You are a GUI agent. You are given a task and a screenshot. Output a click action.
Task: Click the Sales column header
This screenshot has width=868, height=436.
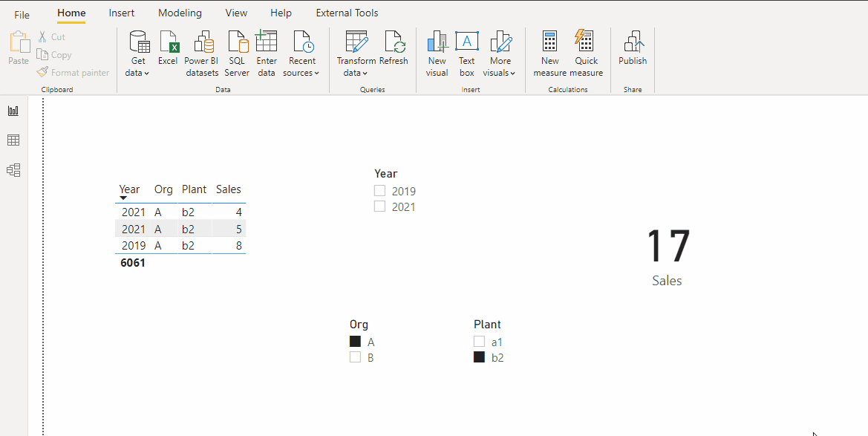(229, 189)
